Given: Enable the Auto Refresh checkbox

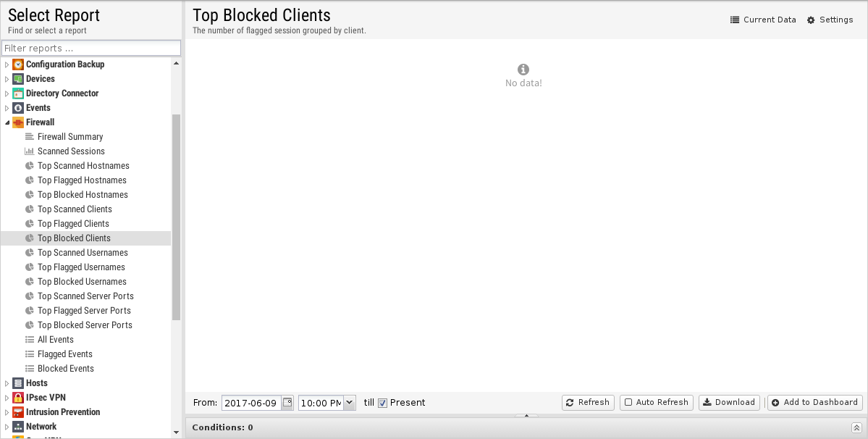Looking at the screenshot, I should [628, 403].
